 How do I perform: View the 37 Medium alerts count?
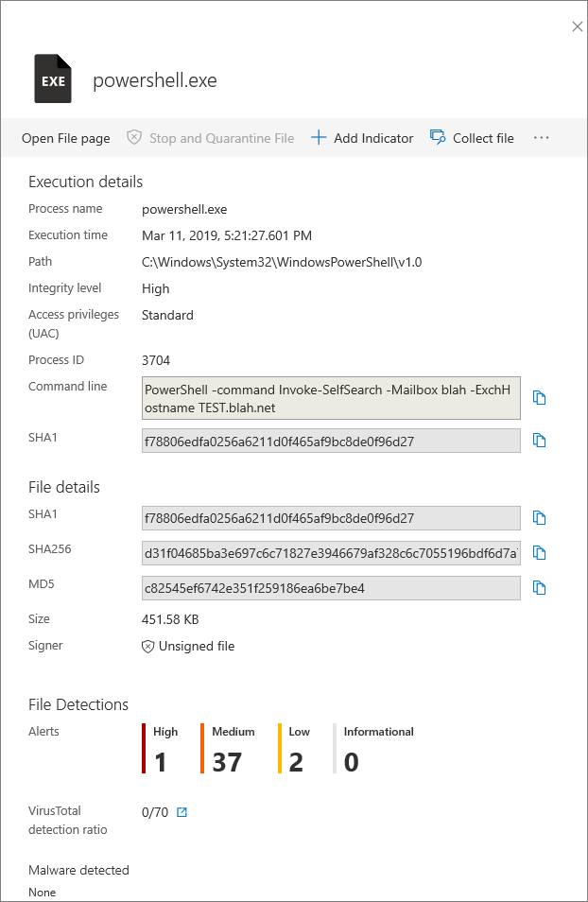pyautogui.click(x=227, y=762)
